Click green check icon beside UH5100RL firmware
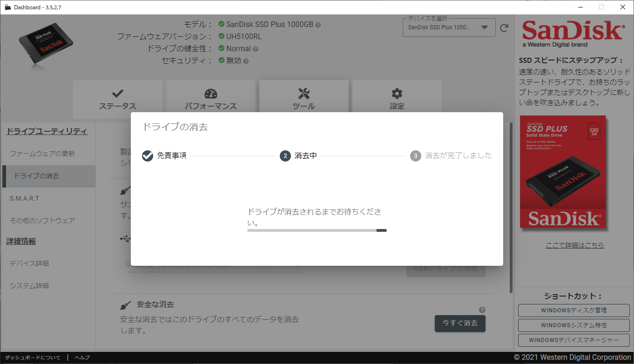 (222, 36)
